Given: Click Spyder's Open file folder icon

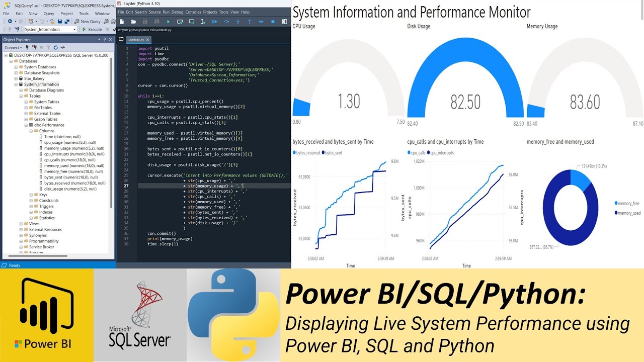Looking at the screenshot, I should pos(133,22).
